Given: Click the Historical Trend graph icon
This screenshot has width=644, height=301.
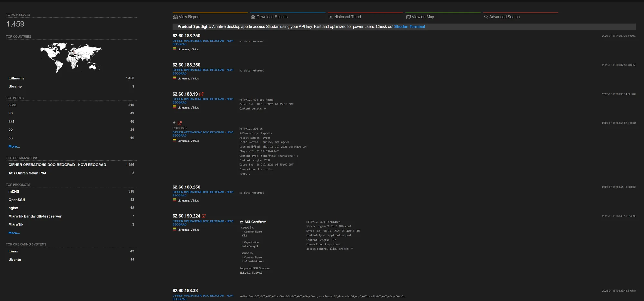Looking at the screenshot, I should point(331,17).
